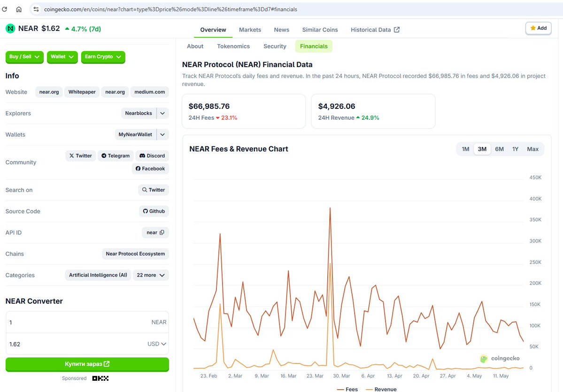Select the About sub-tab
This screenshot has height=392, width=563.
[x=195, y=46]
